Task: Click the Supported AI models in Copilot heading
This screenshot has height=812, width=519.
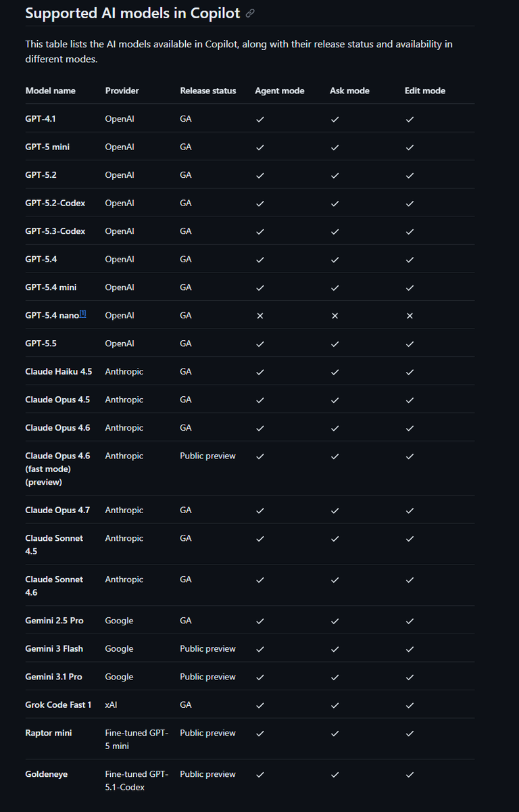Action: 132,13
